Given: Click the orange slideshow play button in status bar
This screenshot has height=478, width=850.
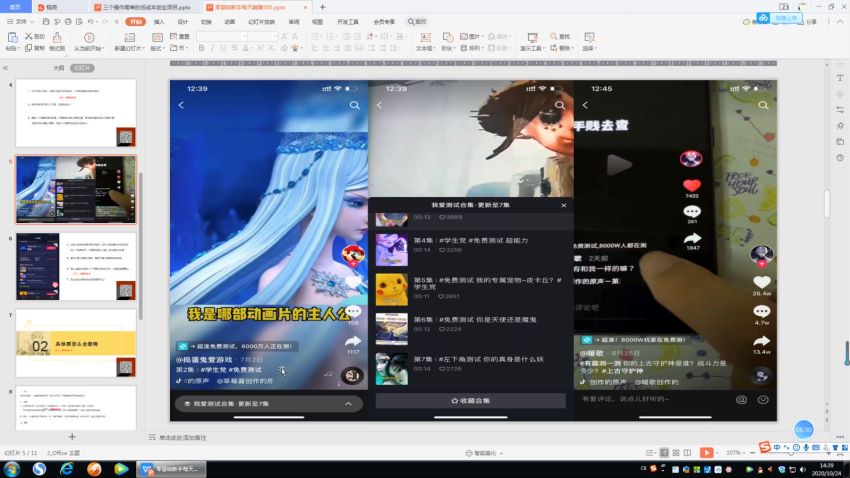Looking at the screenshot, I should (706, 453).
